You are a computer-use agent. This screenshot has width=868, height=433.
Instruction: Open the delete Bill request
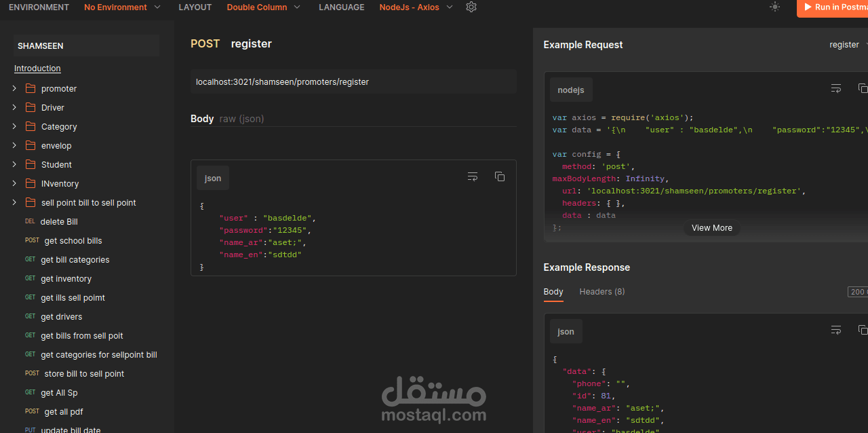click(x=59, y=221)
